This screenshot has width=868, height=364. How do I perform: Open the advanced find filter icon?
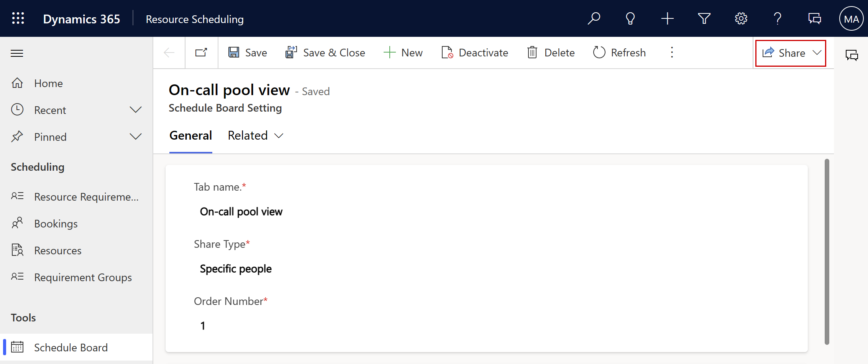[704, 18]
